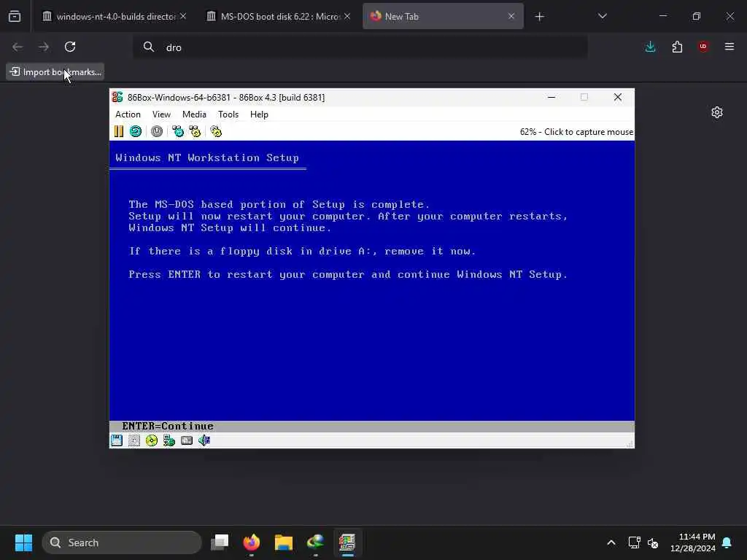
Task: Click the browser forward arrow
Action: [44, 47]
